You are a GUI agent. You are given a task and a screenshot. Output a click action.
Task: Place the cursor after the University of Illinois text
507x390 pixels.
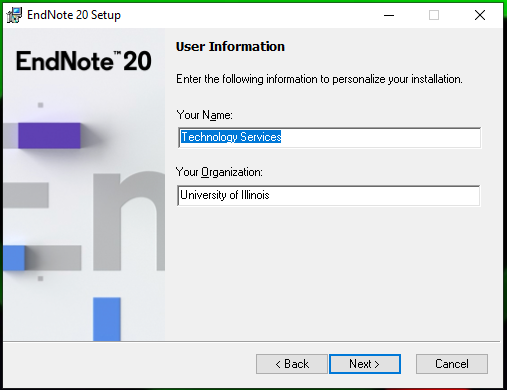click(271, 195)
